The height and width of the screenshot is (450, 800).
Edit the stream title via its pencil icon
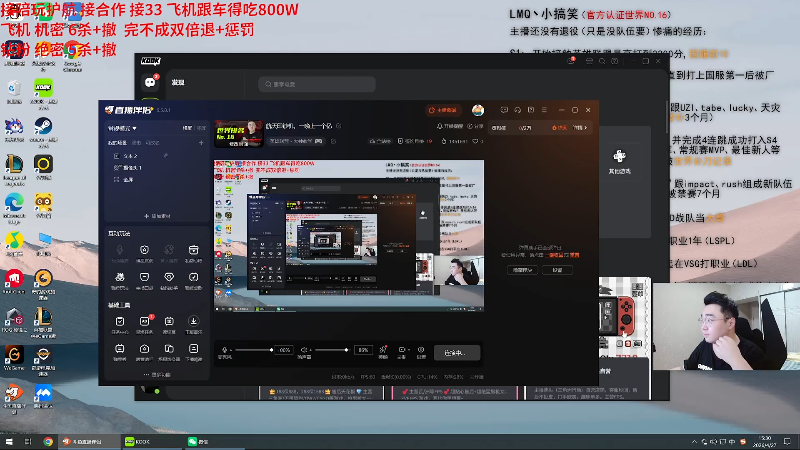[338, 126]
